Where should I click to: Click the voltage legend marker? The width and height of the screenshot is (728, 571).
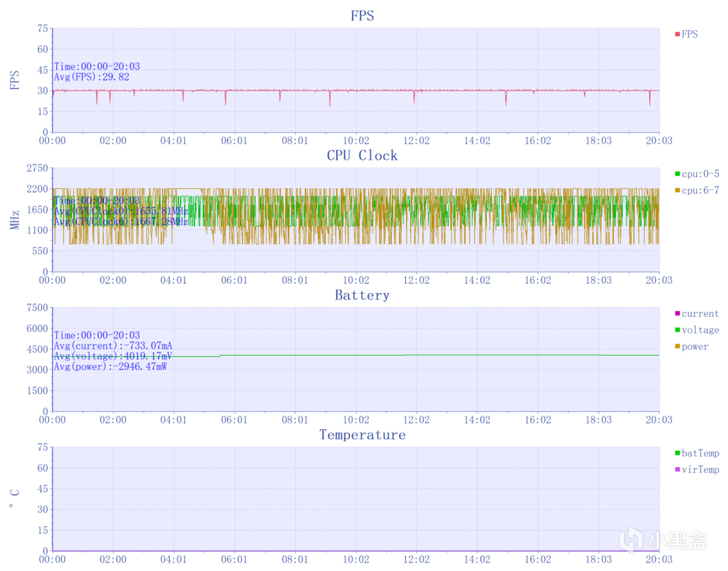[x=677, y=330]
